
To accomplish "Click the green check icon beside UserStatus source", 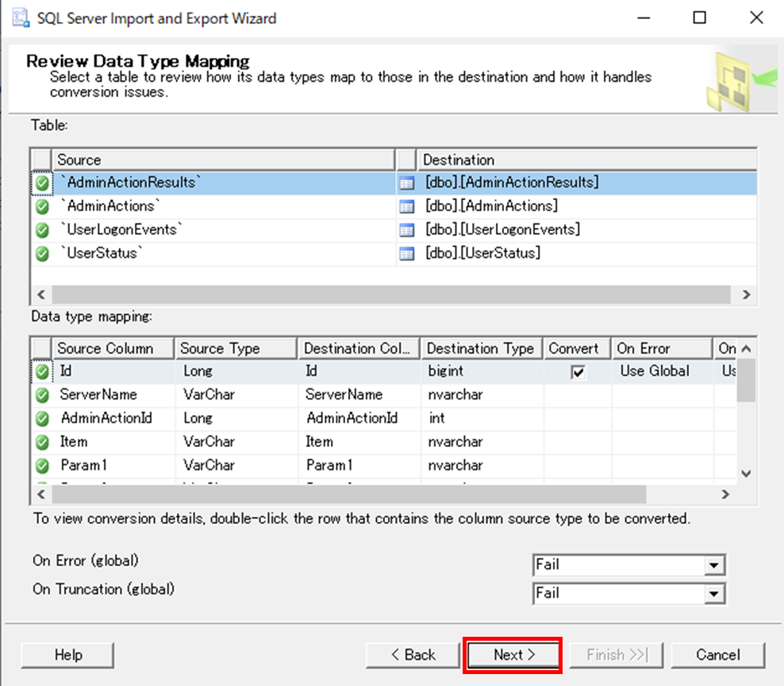I will click(x=43, y=254).
